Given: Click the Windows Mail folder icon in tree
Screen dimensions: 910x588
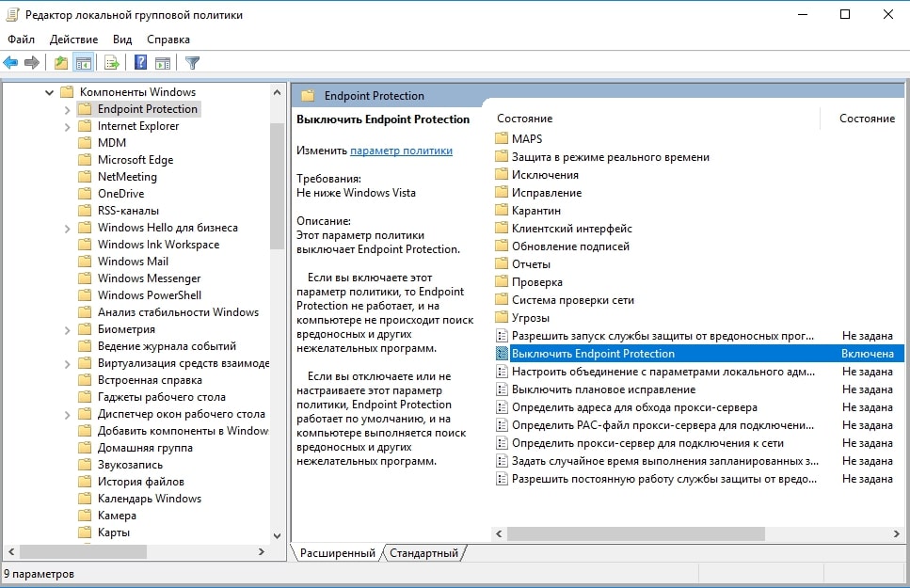Looking at the screenshot, I should 85,262.
